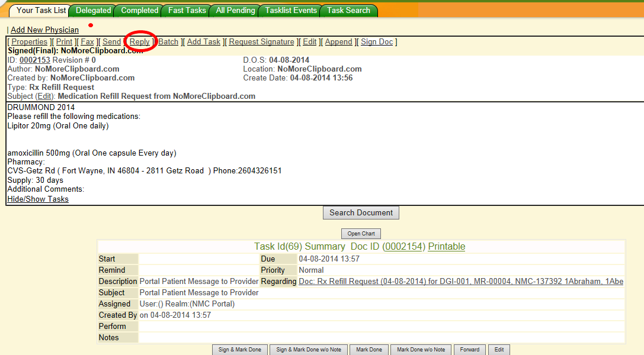Open the Printable task summary link
This screenshot has height=355, width=644.
(x=446, y=247)
